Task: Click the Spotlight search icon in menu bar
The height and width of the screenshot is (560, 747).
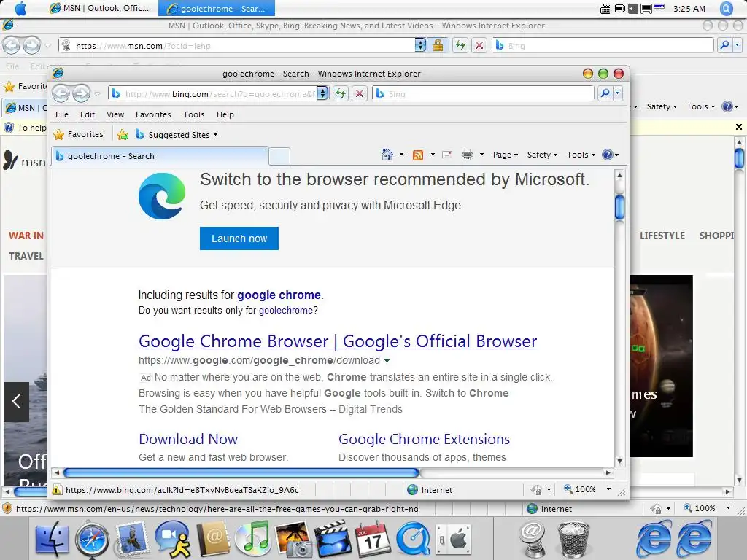Action: point(727,9)
